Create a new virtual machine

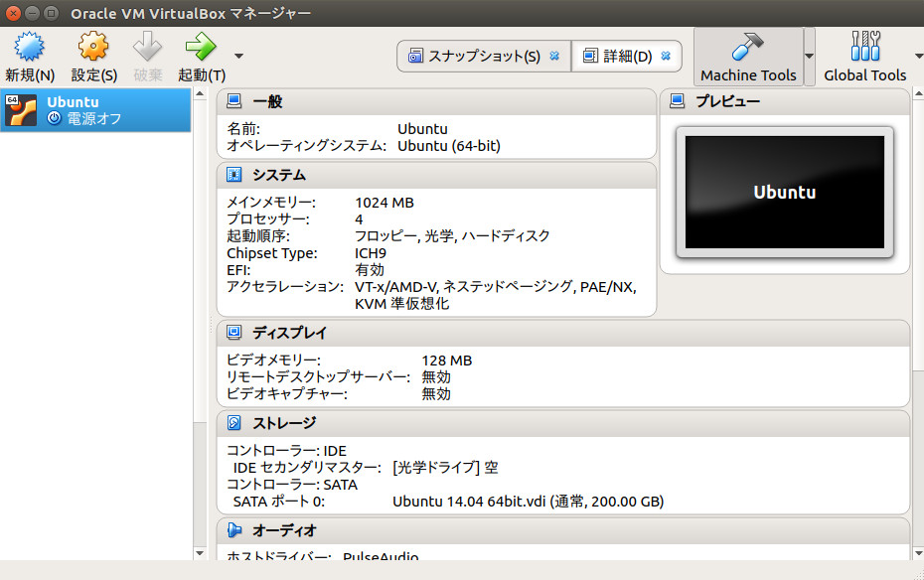[x=29, y=48]
